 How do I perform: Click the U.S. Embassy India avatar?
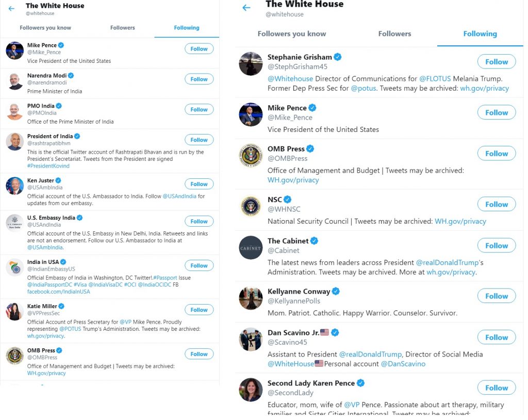point(14,223)
